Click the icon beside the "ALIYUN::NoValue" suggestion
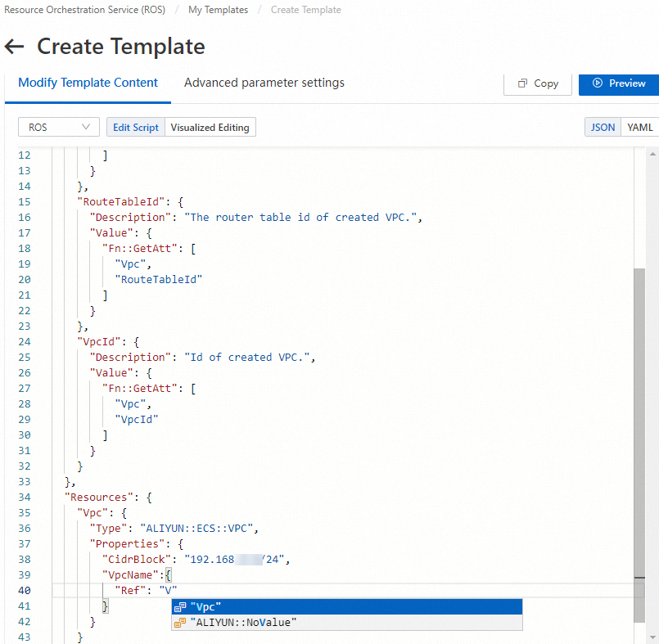Image resolution: width=659 pixels, height=644 pixels. [x=179, y=623]
